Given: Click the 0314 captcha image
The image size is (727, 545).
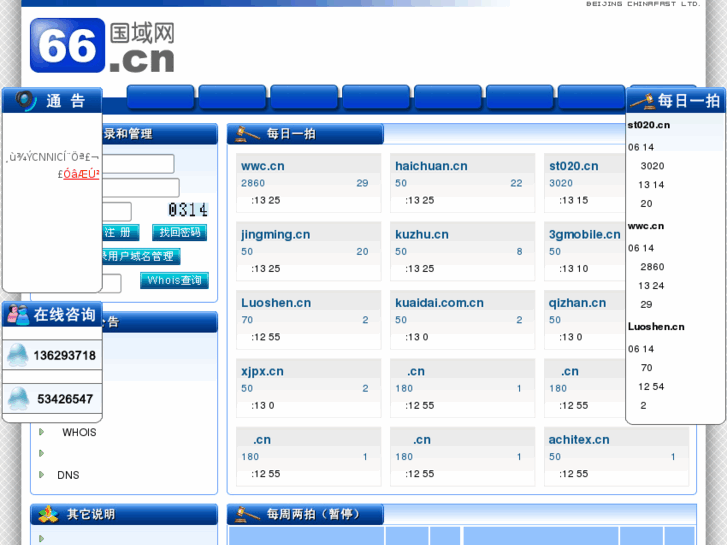Looking at the screenshot, I should pos(188,210).
